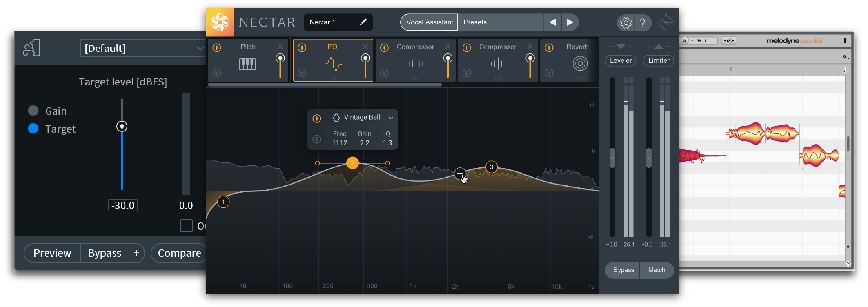Click the module chain horizontal scrollbar

(325, 85)
